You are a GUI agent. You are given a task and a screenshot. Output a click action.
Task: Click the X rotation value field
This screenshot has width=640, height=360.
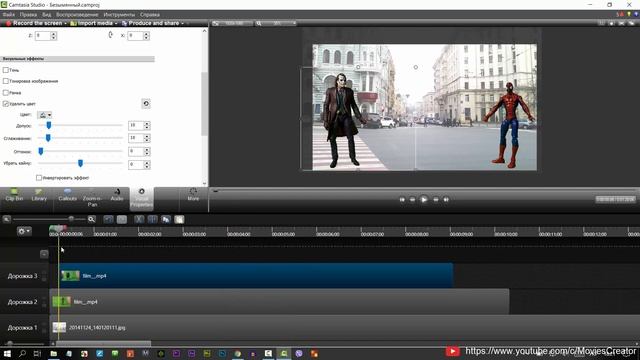coord(135,36)
